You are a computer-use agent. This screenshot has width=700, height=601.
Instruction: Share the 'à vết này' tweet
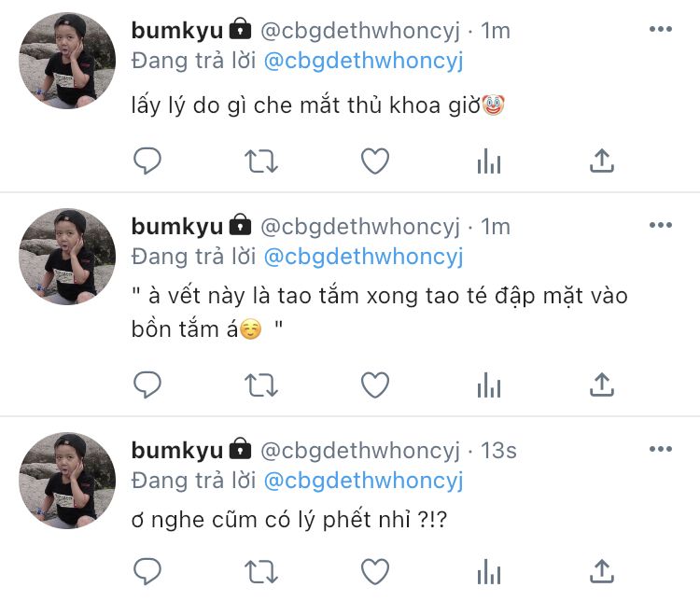pyautogui.click(x=602, y=384)
